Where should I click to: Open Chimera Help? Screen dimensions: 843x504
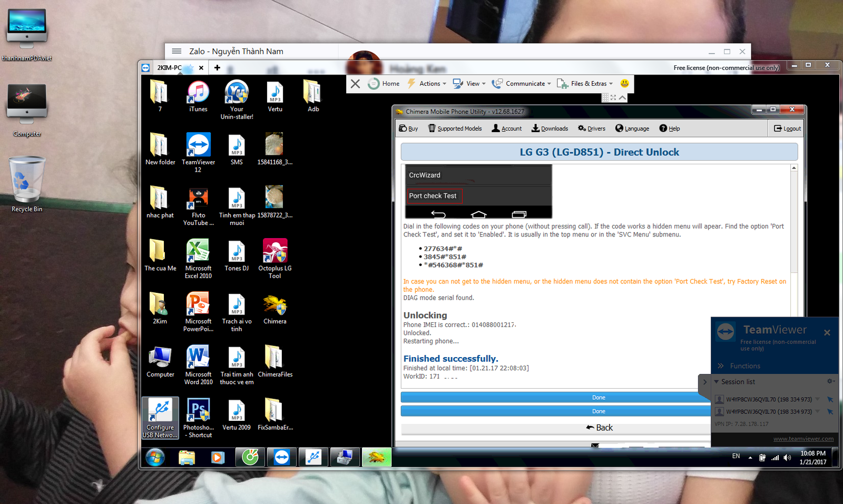(670, 129)
